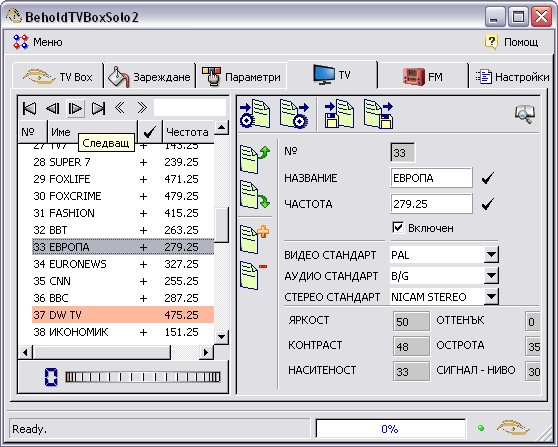The image size is (558, 447).
Task: Open the magnifier search icon
Action: (525, 114)
